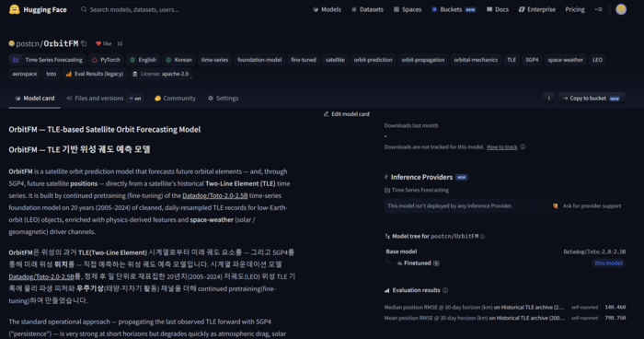Open the How to track link
Viewport: 644px width, 339px height.
point(502,147)
